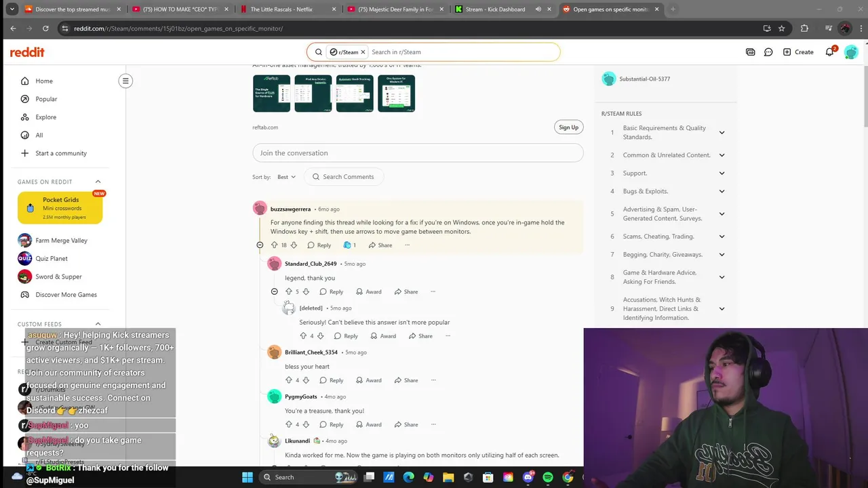The image size is (868, 488).
Task: Open Pocket Grids mini crosswords game
Action: tap(60, 207)
